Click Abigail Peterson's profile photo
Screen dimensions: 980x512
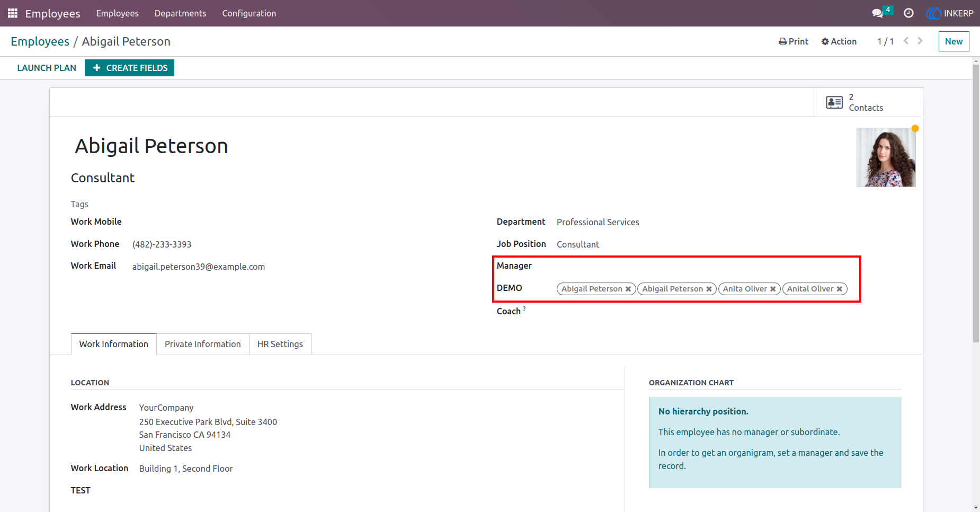(x=886, y=157)
